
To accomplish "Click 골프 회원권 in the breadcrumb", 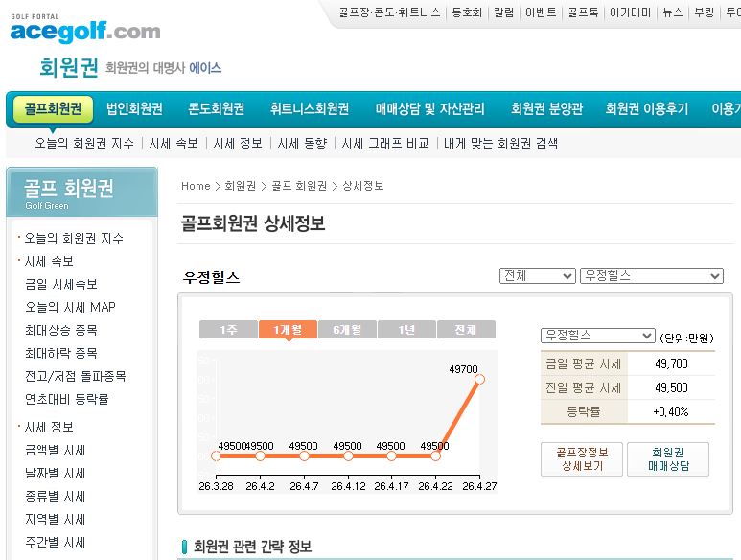I will 299,186.
